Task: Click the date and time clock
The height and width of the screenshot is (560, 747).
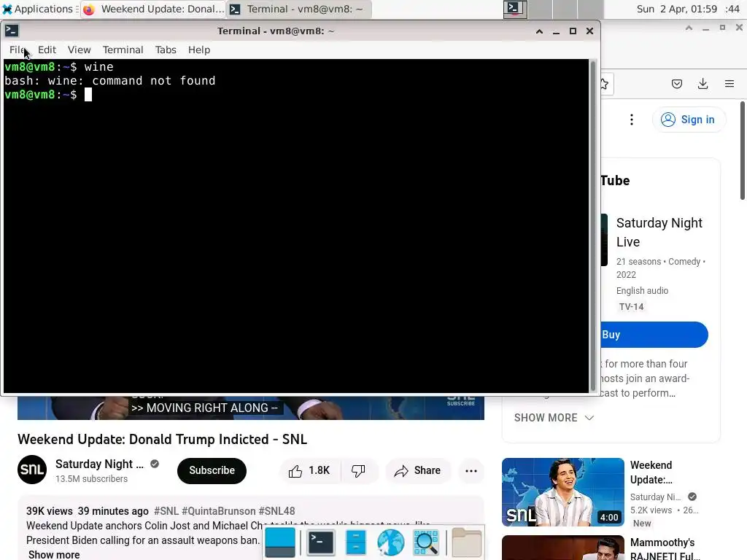Action: (x=688, y=9)
